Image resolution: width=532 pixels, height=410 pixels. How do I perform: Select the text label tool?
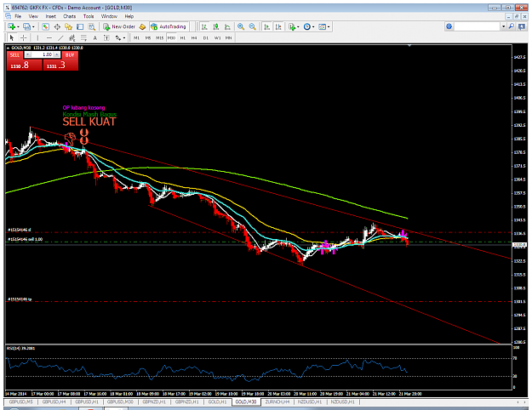pos(106,37)
